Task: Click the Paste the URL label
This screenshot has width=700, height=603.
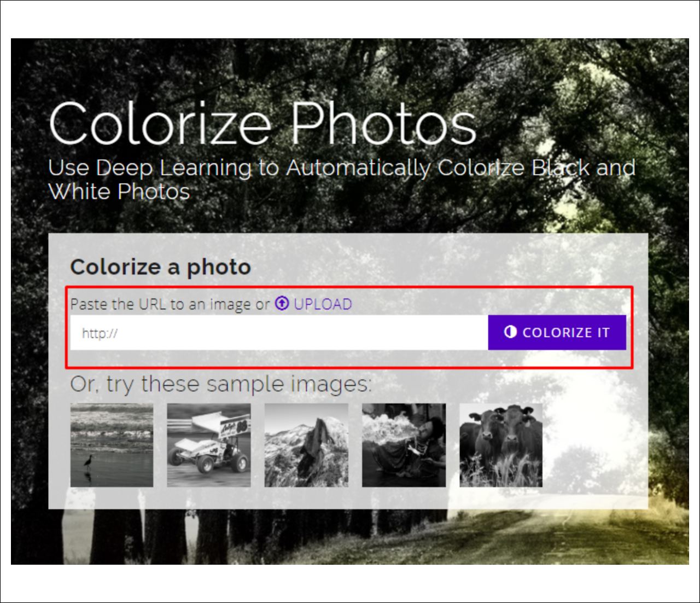Action: click(170, 304)
